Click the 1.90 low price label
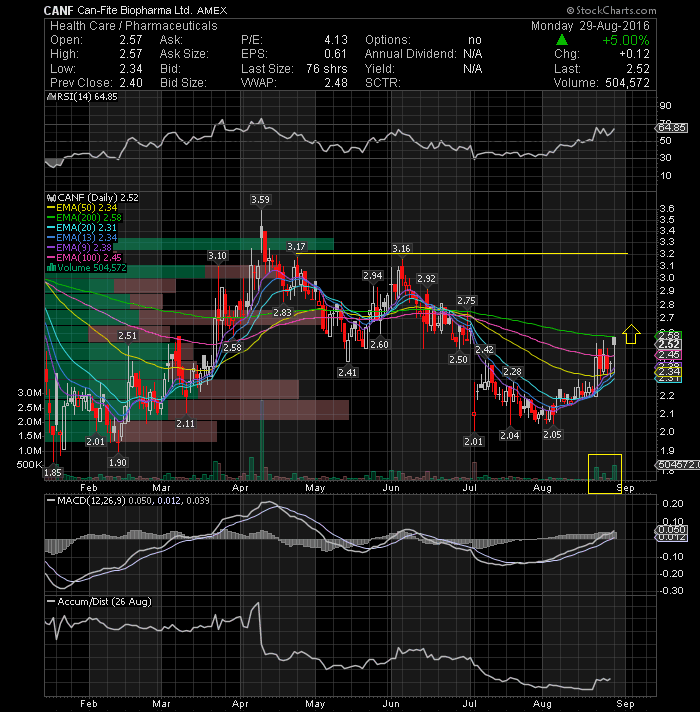 118,463
